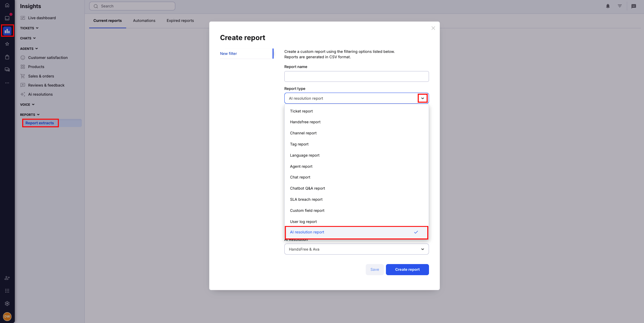Click the add user icon in left rail
The width and height of the screenshot is (644, 323).
(7, 278)
